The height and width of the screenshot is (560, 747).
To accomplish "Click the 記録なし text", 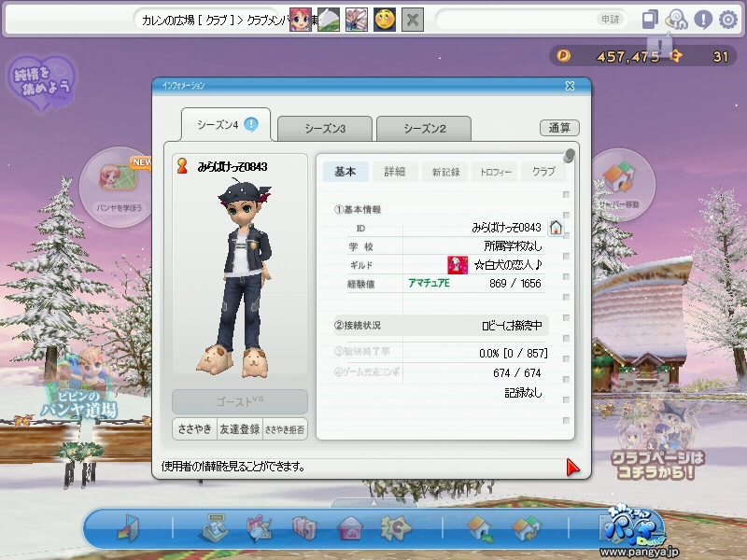I will (523, 392).
